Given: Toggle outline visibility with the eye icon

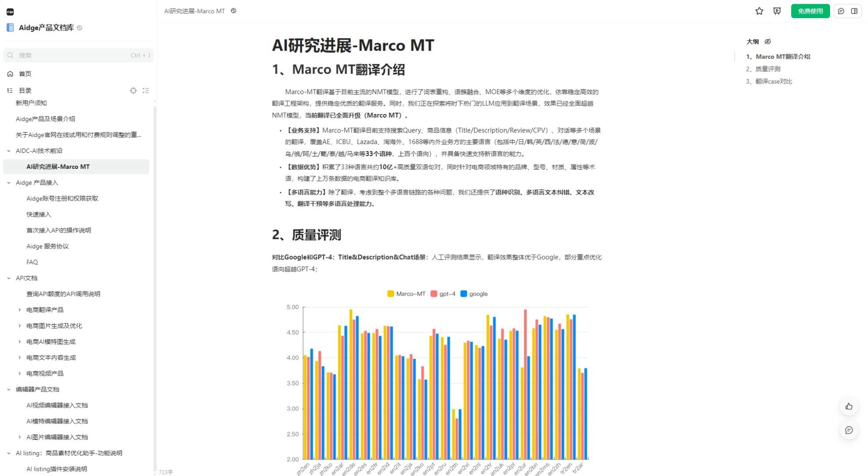Looking at the screenshot, I should 768,41.
